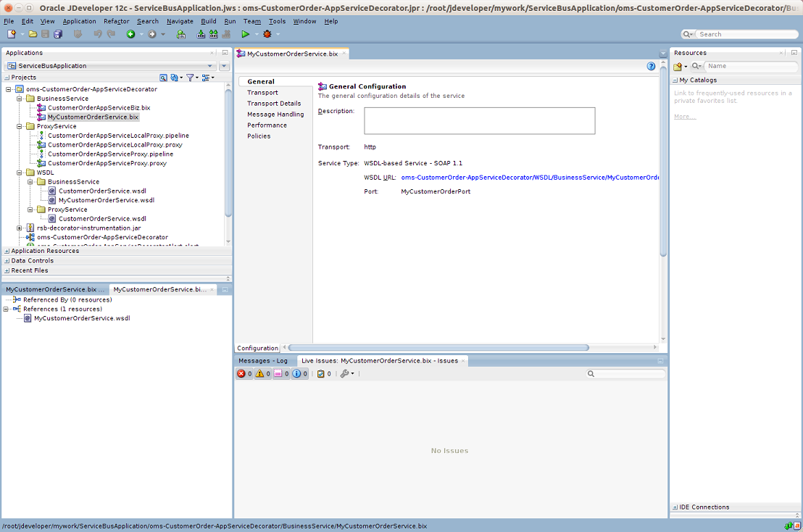Click the blue info filter icon in Issues
This screenshot has height=532, width=803.
point(296,374)
